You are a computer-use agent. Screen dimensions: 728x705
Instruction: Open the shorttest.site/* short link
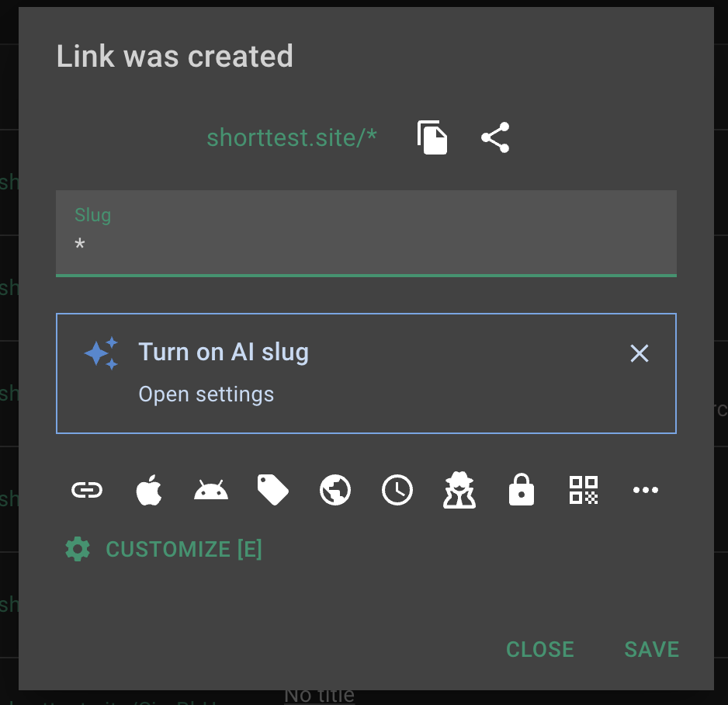tap(292, 138)
